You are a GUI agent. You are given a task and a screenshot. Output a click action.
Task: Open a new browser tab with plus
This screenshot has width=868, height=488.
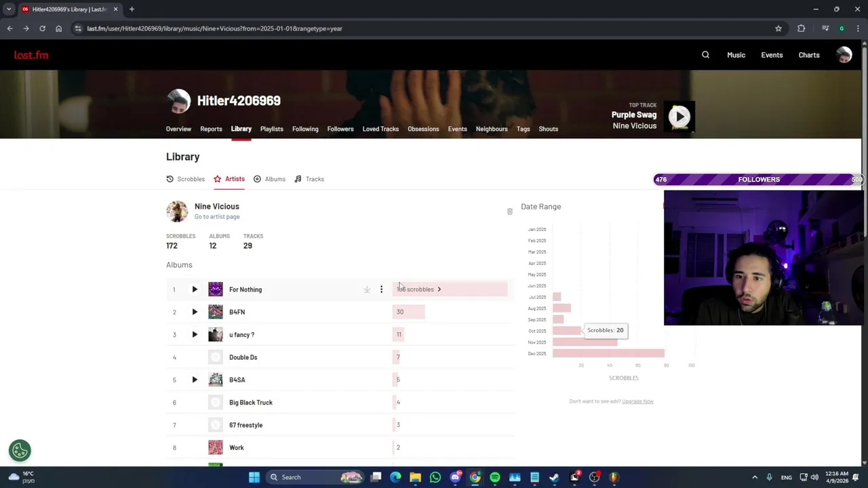[132, 9]
